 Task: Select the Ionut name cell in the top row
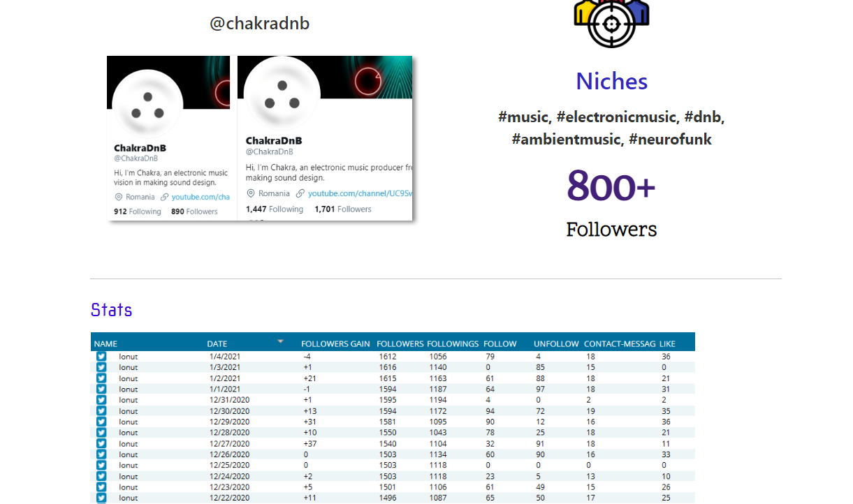click(128, 356)
